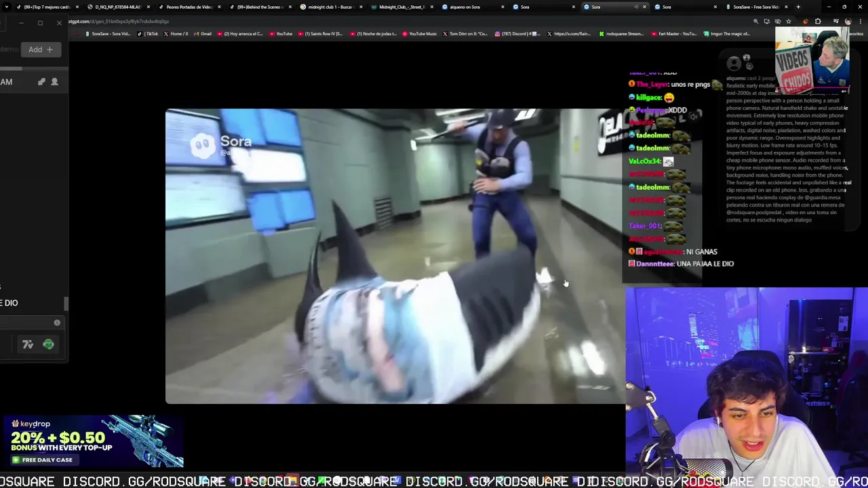The image size is (868, 488).
Task: Click chat message 'unos re pngs'
Action: [690, 85]
